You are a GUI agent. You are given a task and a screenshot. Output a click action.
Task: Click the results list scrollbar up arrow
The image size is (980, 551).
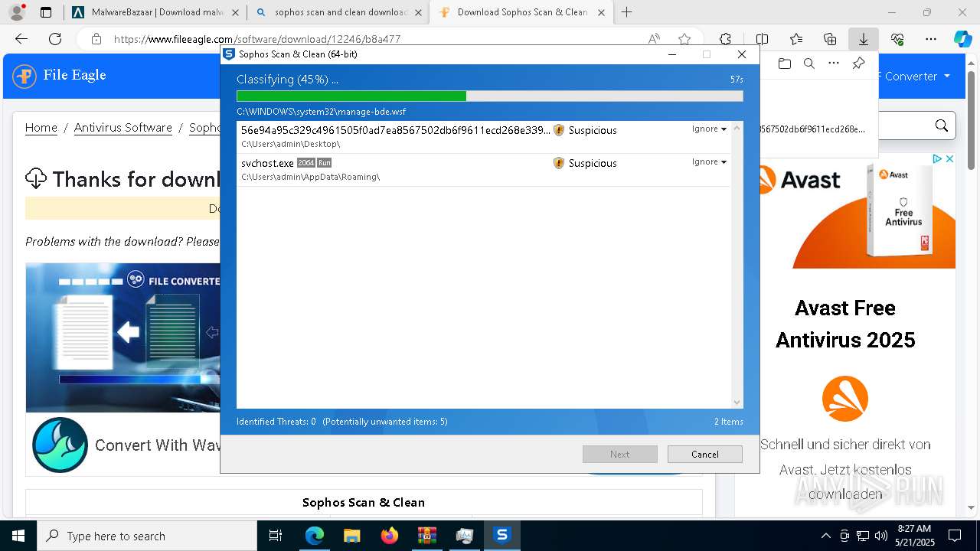pyautogui.click(x=737, y=128)
